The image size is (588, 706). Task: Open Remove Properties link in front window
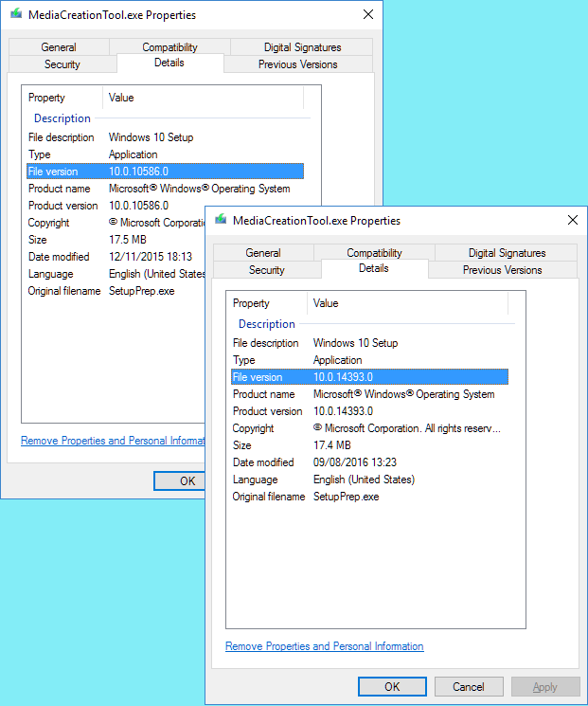point(325,646)
